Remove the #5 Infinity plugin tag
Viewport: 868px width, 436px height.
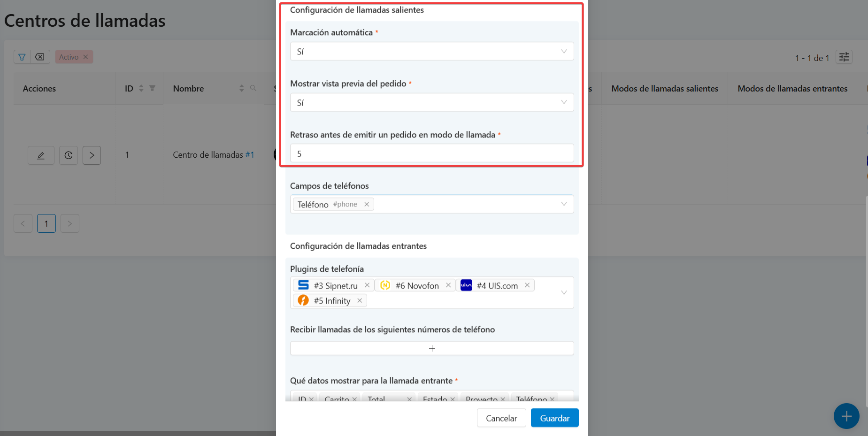[x=360, y=301]
